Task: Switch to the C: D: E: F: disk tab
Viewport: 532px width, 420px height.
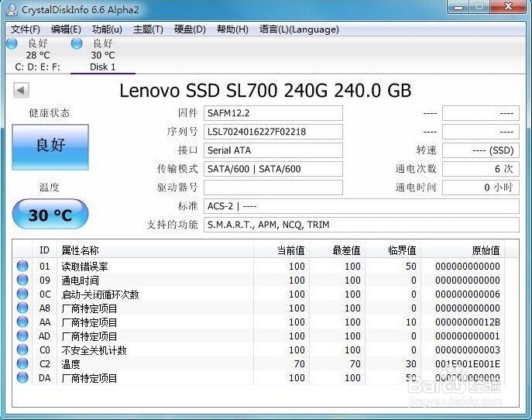Action: coord(37,55)
